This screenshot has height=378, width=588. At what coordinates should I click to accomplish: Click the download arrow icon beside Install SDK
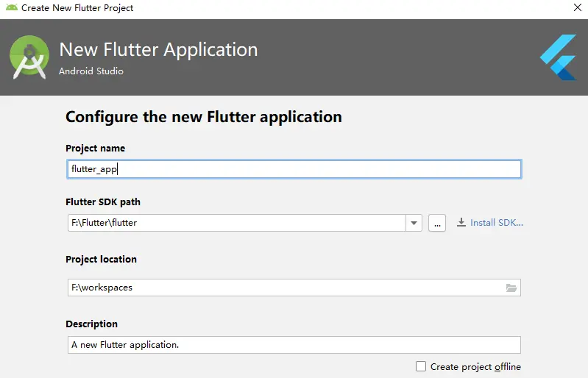coord(461,223)
